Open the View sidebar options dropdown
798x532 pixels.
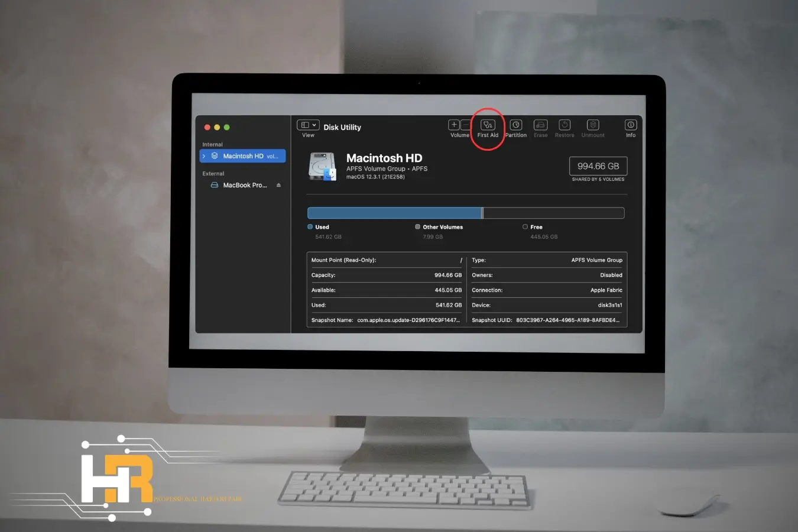coord(308,125)
